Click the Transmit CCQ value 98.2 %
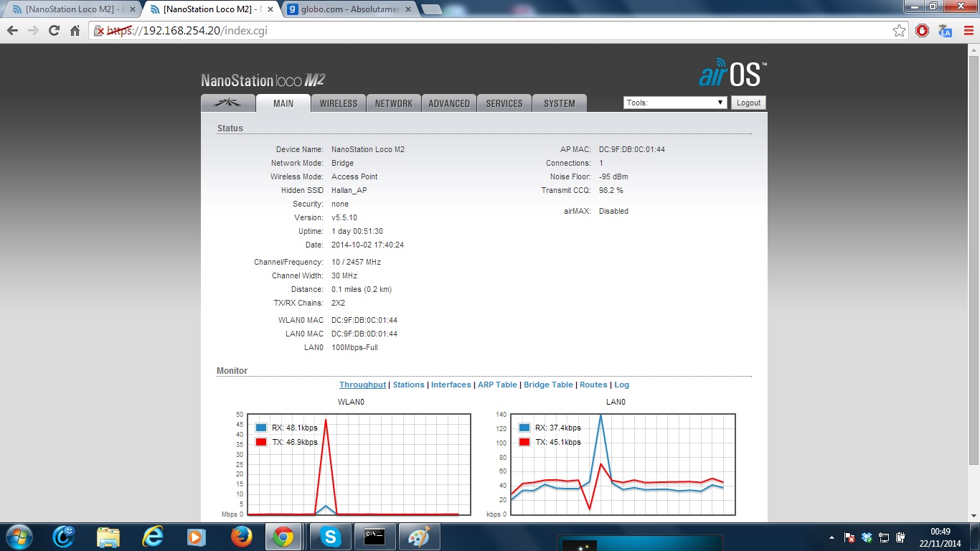The width and height of the screenshot is (980, 551). pos(611,190)
